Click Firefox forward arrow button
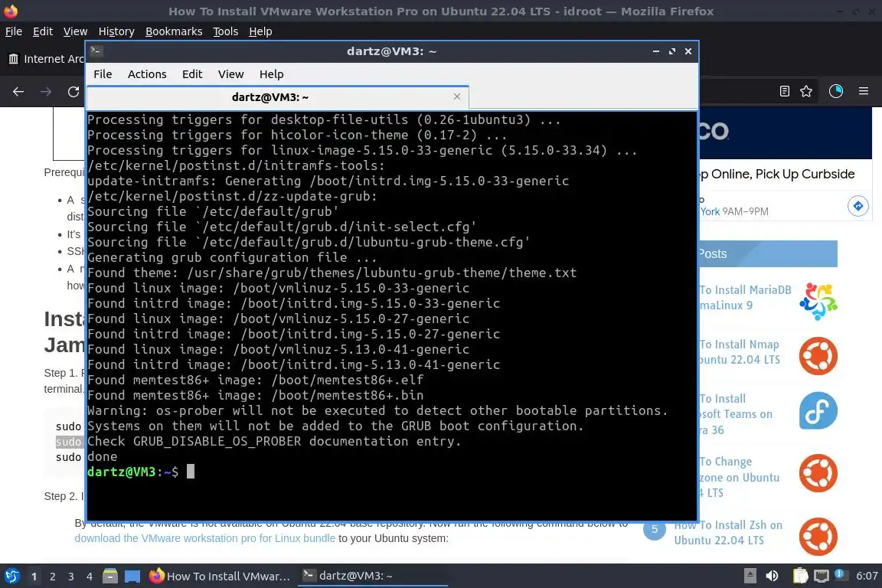The image size is (882, 588). [46, 91]
